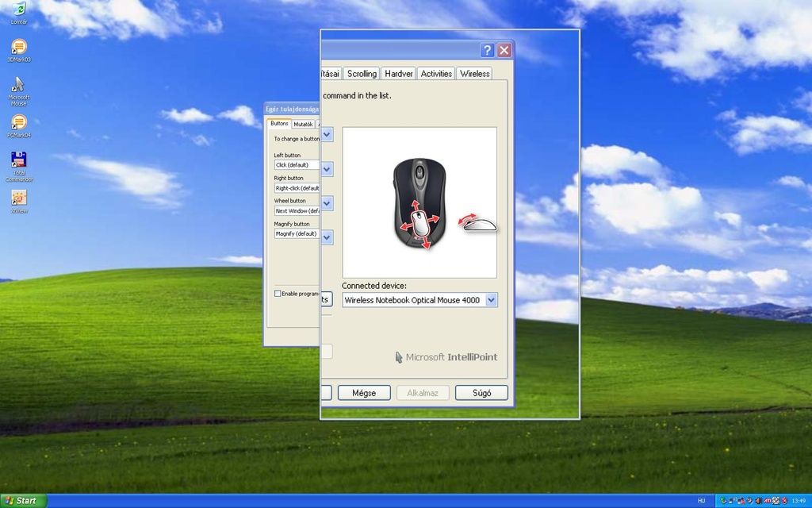Open the Lomtár recycle bin desktop icon
Image resolution: width=812 pixels, height=508 pixels.
coord(19,13)
